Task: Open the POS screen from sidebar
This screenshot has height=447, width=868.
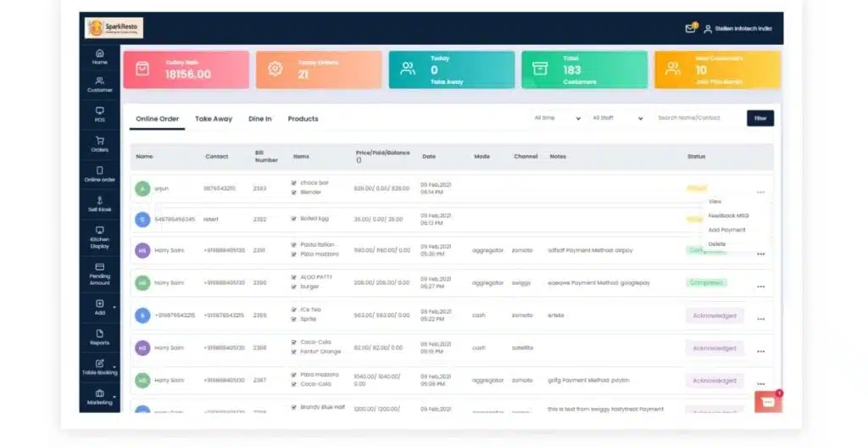Action: (100, 115)
